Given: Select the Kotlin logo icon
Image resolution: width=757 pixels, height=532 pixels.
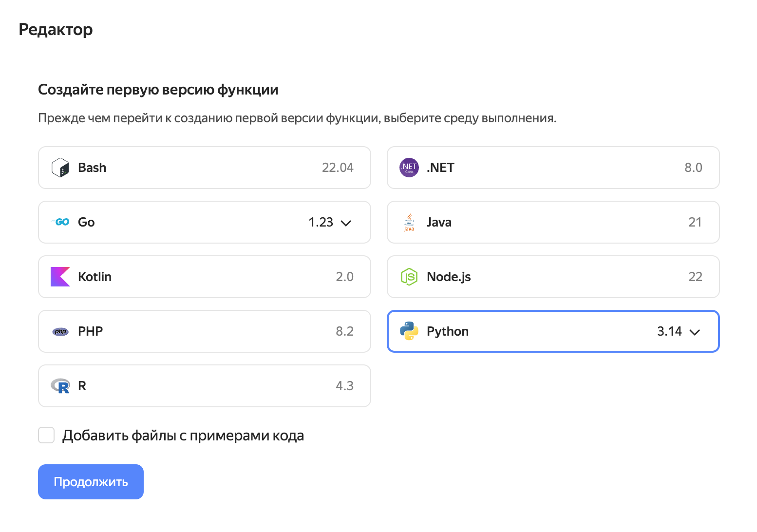Looking at the screenshot, I should click(60, 277).
